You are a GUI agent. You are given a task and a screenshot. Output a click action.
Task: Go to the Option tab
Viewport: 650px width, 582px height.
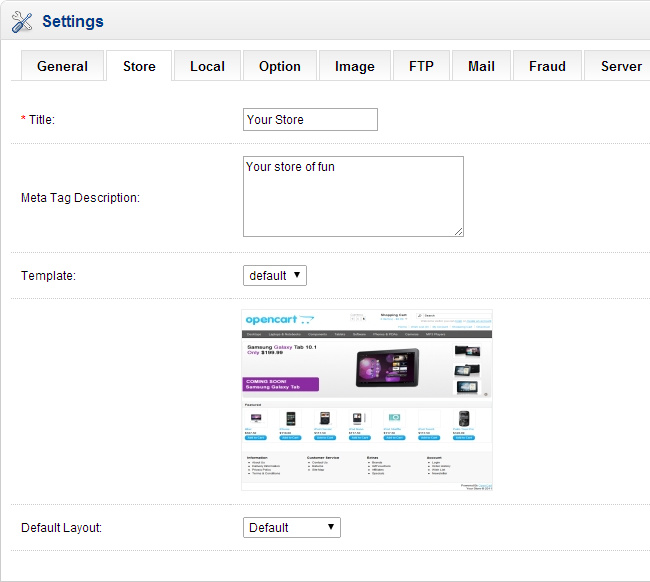coord(280,66)
